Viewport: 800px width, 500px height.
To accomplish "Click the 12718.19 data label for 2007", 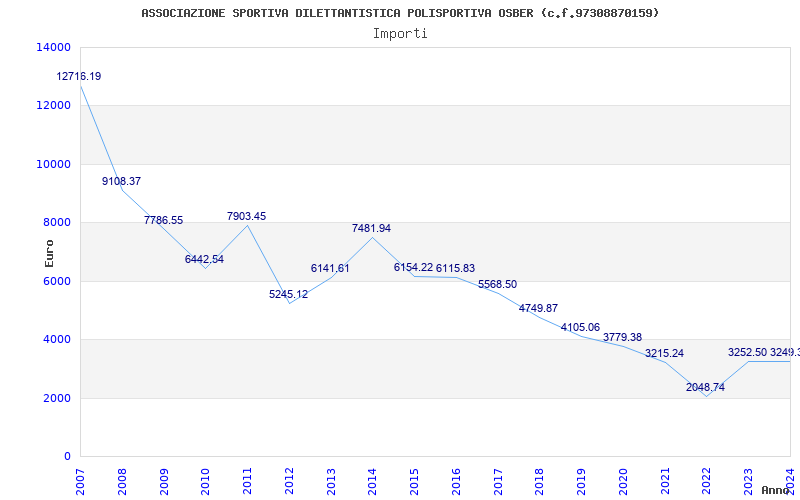I will tap(79, 76).
